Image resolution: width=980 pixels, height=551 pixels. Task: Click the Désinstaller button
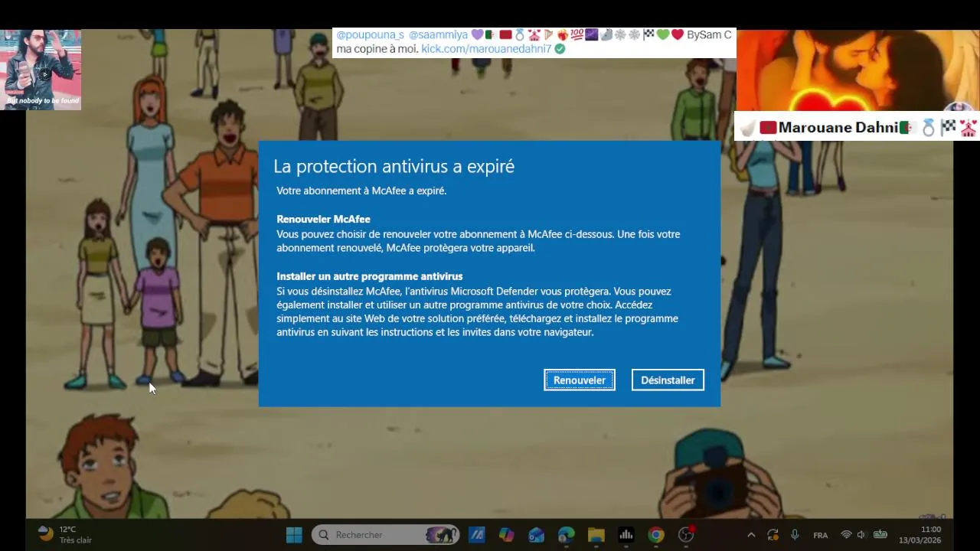point(668,380)
